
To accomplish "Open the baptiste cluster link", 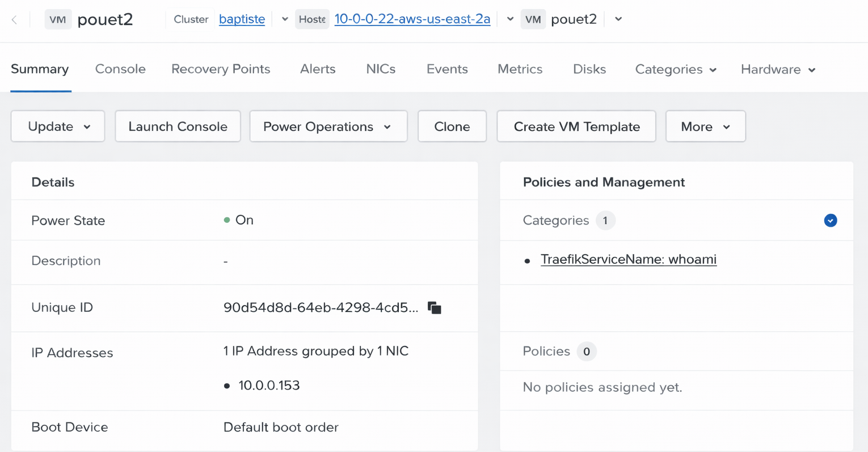I will click(242, 19).
